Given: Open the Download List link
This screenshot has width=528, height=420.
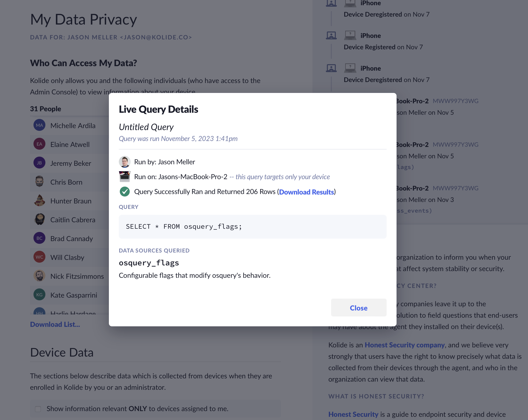Looking at the screenshot, I should (55, 324).
